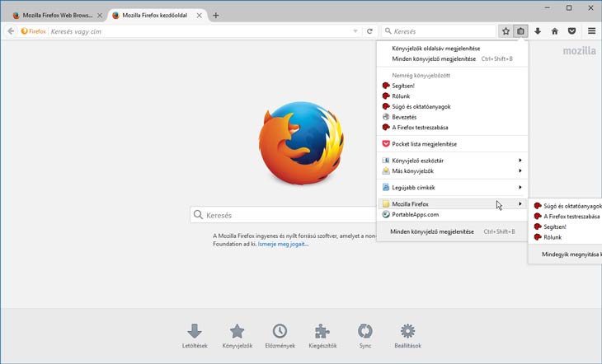Click the Firefox identity icon in address bar
Screen dimensions: 602x364
click(x=34, y=31)
